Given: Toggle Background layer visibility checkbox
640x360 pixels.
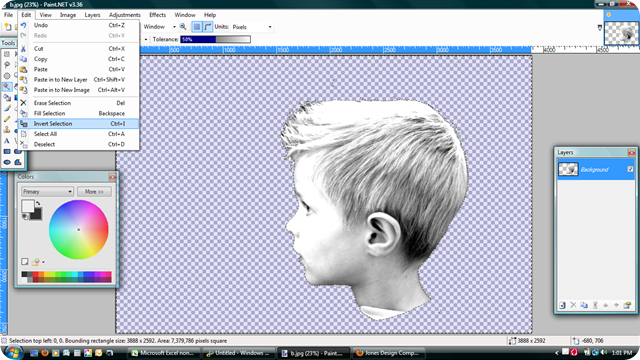Looking at the screenshot, I should click(630, 169).
